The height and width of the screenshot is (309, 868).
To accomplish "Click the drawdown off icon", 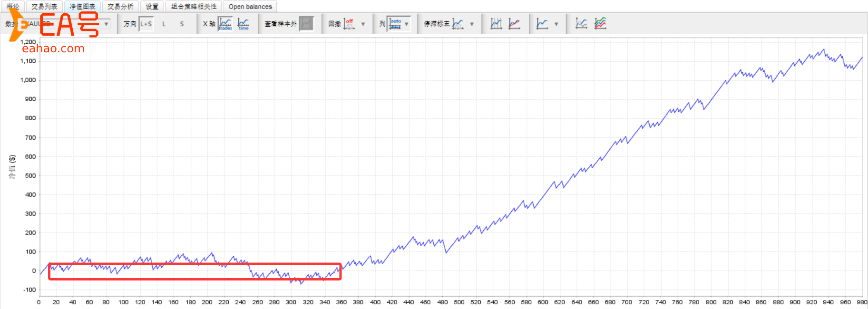I will 349,24.
